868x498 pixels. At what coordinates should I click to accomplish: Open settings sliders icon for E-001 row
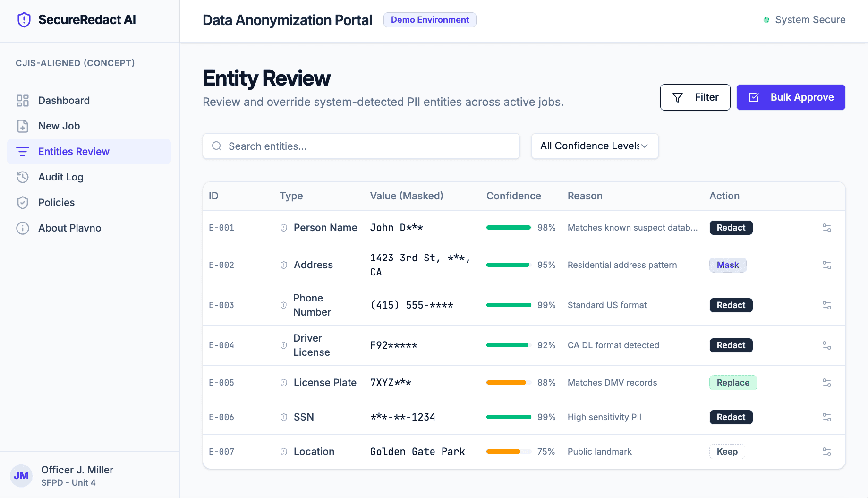826,228
